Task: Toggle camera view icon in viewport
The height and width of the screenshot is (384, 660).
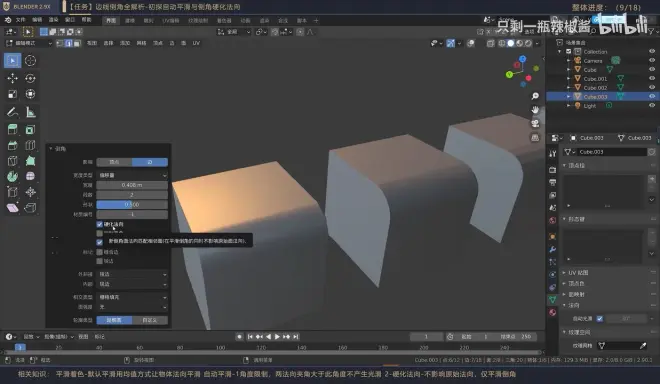Action: coord(535,123)
